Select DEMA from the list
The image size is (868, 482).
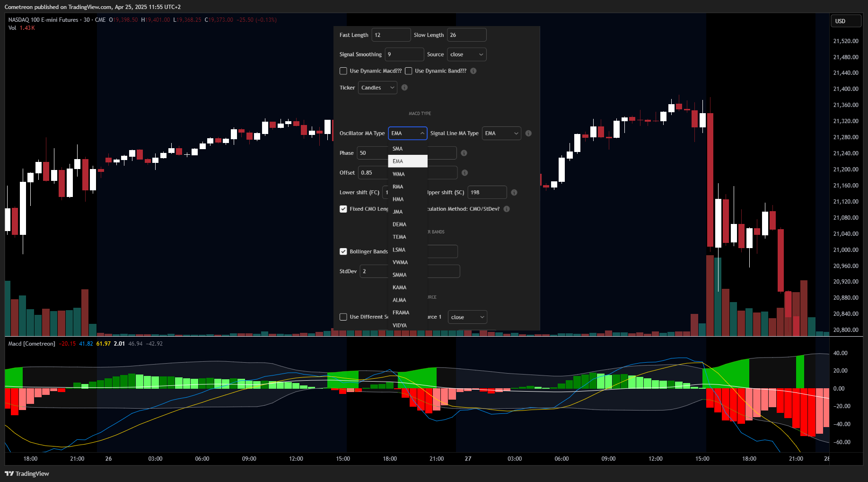coord(408,224)
